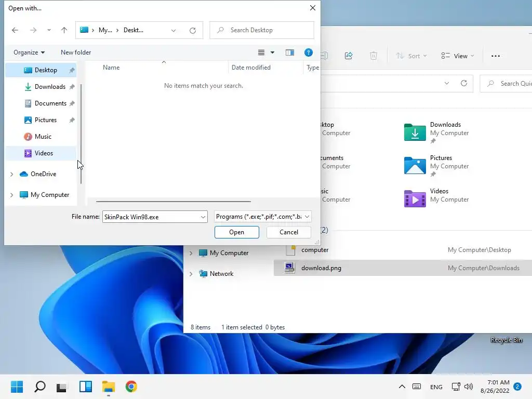Click the Share icon in Explorer toolbar

349,56
